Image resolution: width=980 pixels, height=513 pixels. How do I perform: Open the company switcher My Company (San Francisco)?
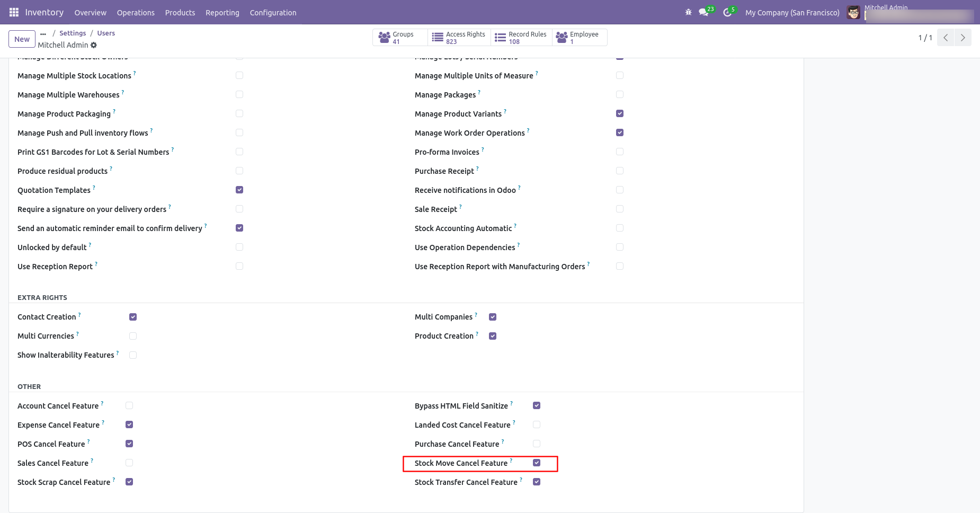pyautogui.click(x=792, y=12)
